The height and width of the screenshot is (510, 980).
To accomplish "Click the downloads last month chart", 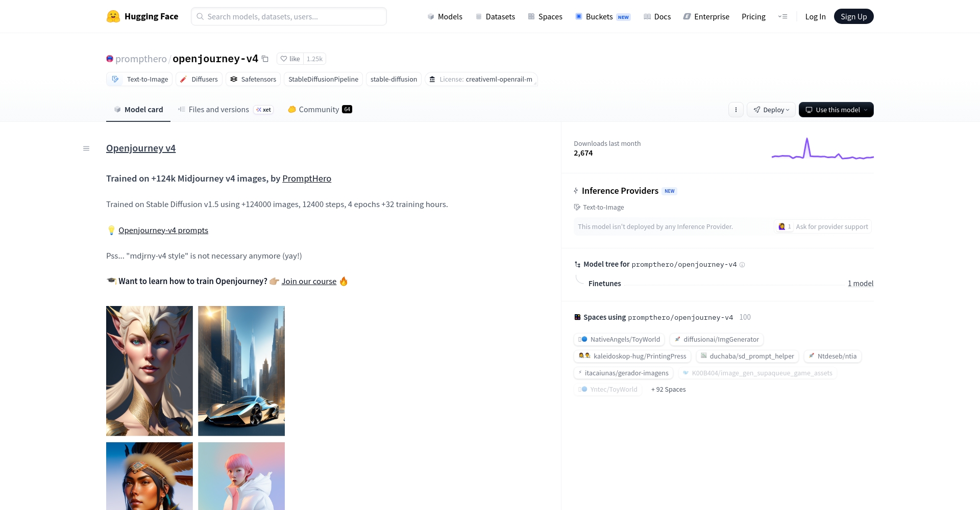I will [x=823, y=148].
